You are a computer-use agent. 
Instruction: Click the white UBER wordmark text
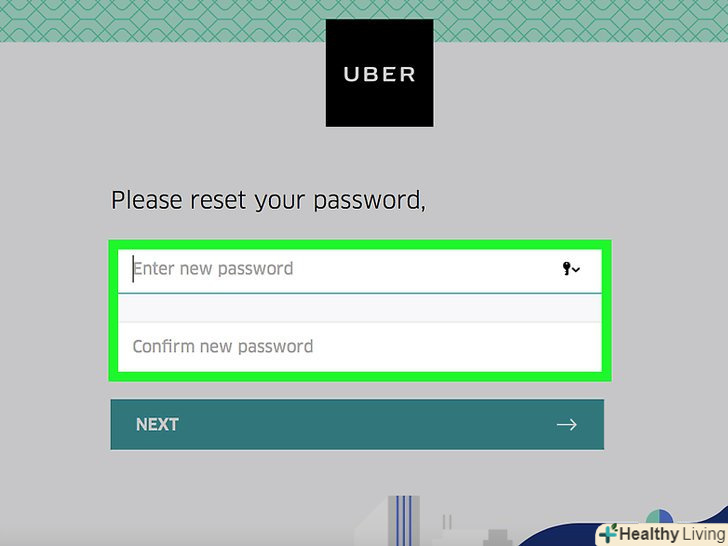point(379,74)
